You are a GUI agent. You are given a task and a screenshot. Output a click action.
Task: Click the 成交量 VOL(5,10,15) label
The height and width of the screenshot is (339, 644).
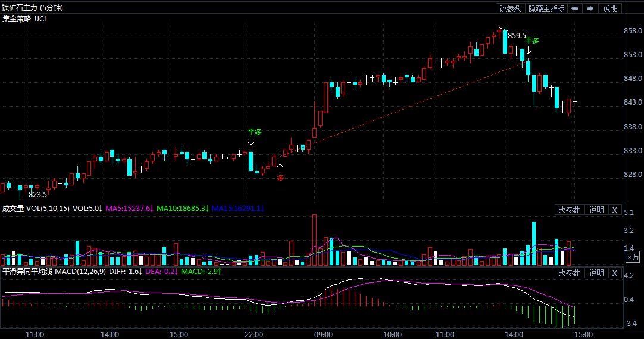pos(36,209)
